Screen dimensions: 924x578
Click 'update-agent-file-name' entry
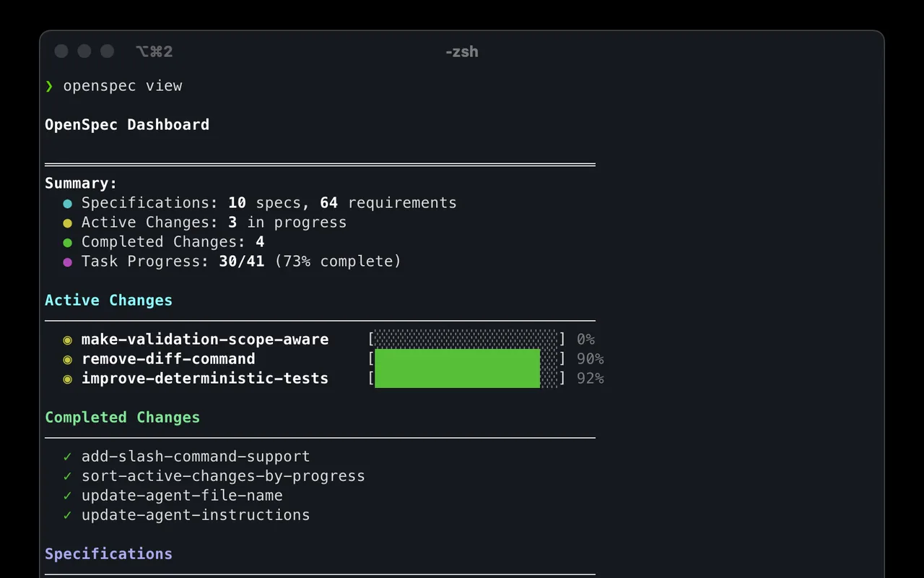click(x=182, y=496)
